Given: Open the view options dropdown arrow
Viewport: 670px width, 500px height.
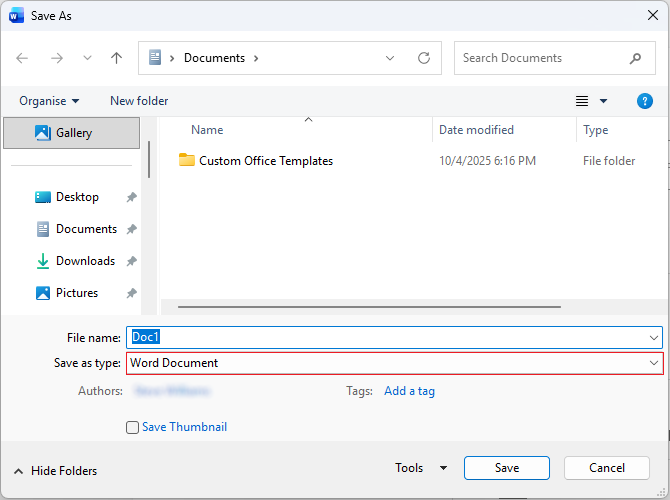Looking at the screenshot, I should [603, 101].
